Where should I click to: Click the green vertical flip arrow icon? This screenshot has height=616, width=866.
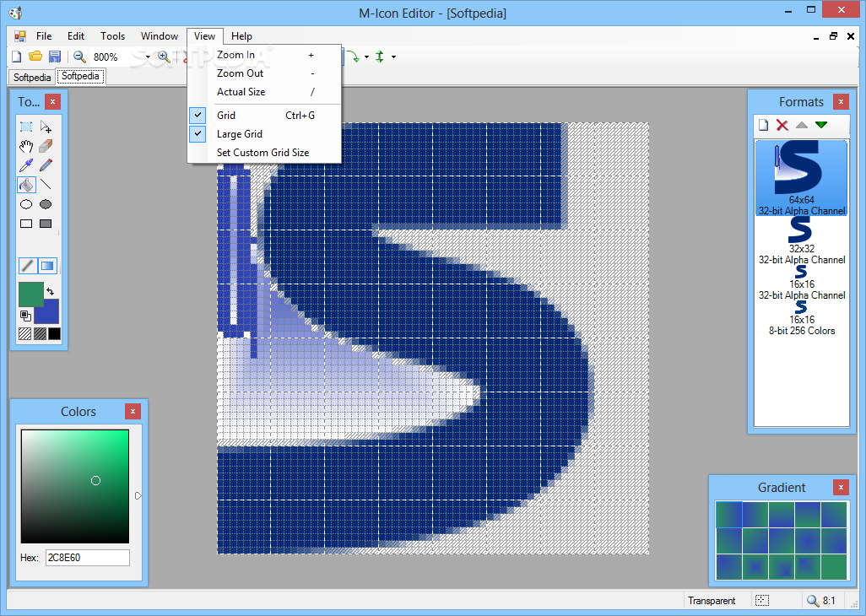click(380, 57)
